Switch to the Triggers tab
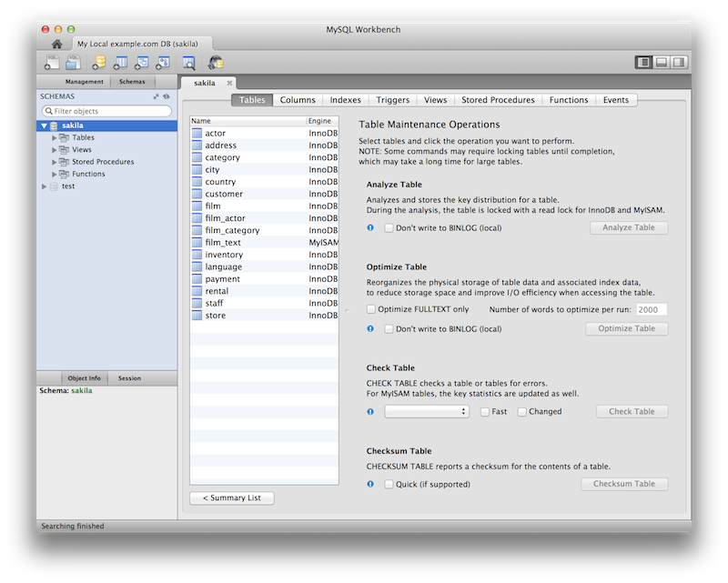Viewport: 728px width, 583px height. pyautogui.click(x=393, y=100)
